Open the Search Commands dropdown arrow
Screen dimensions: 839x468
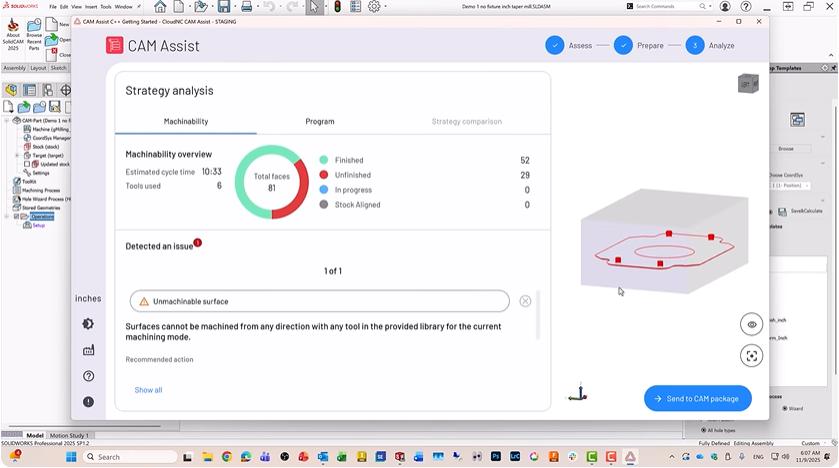(x=711, y=6)
